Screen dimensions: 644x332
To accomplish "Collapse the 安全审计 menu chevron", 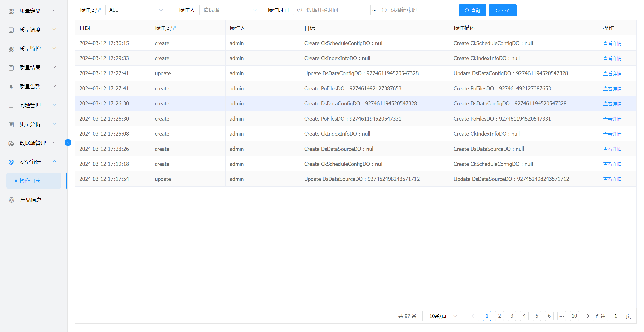I will (54, 162).
